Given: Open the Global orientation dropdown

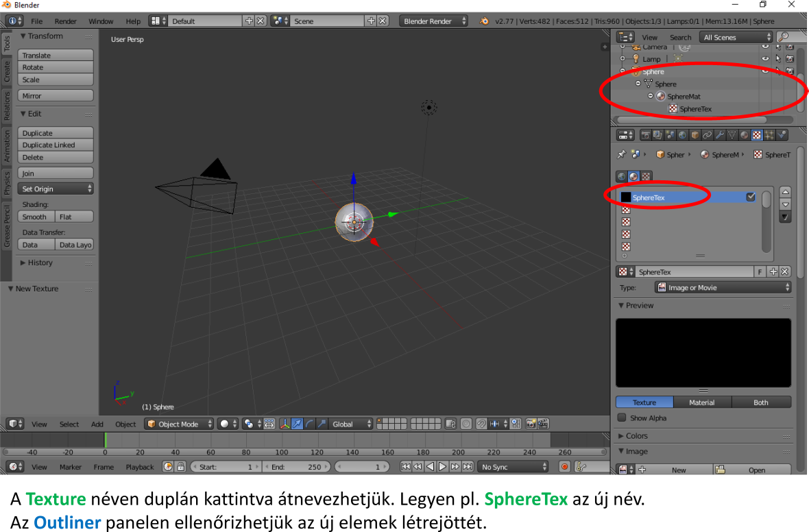Looking at the screenshot, I should click(x=351, y=424).
